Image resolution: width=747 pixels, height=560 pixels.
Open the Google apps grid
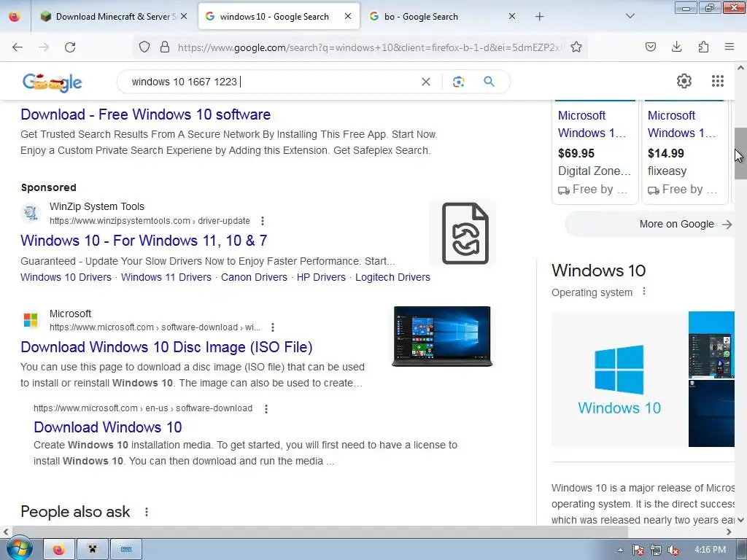pyautogui.click(x=718, y=81)
